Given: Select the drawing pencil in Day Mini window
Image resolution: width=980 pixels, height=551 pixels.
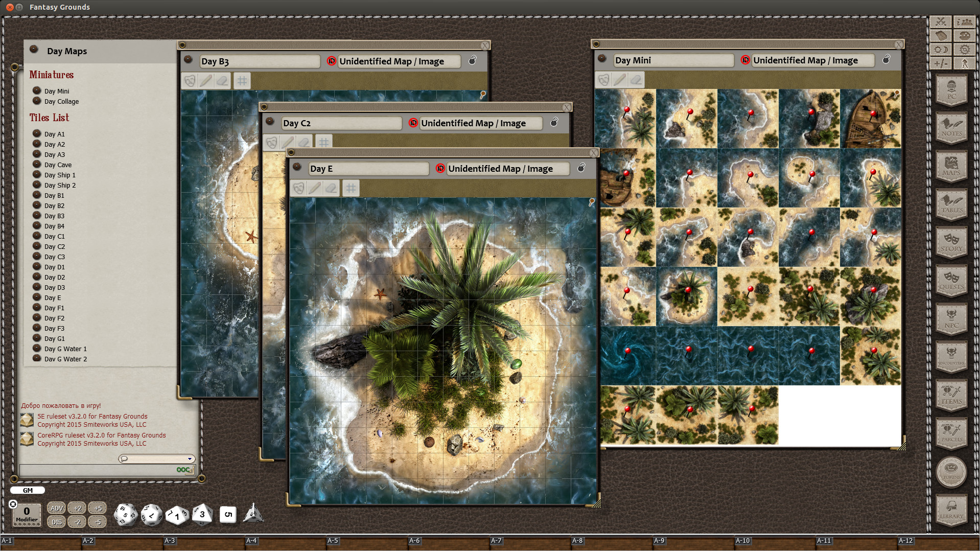Looking at the screenshot, I should click(620, 80).
